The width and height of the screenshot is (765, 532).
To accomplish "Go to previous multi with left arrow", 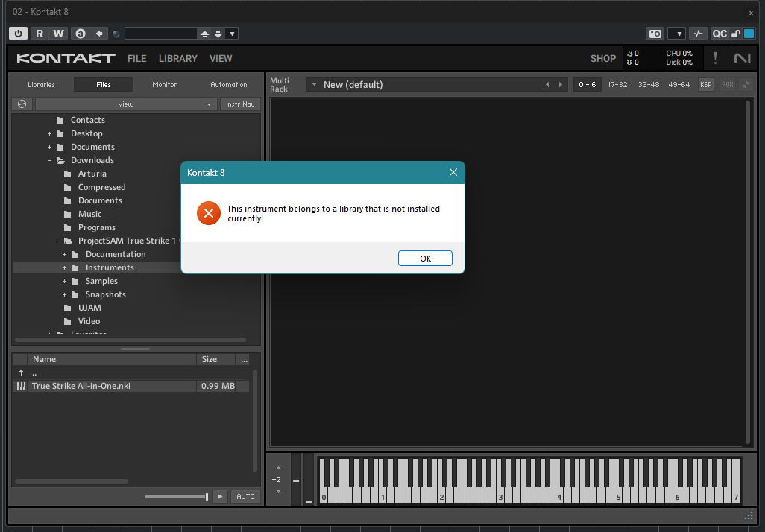I will (x=547, y=85).
